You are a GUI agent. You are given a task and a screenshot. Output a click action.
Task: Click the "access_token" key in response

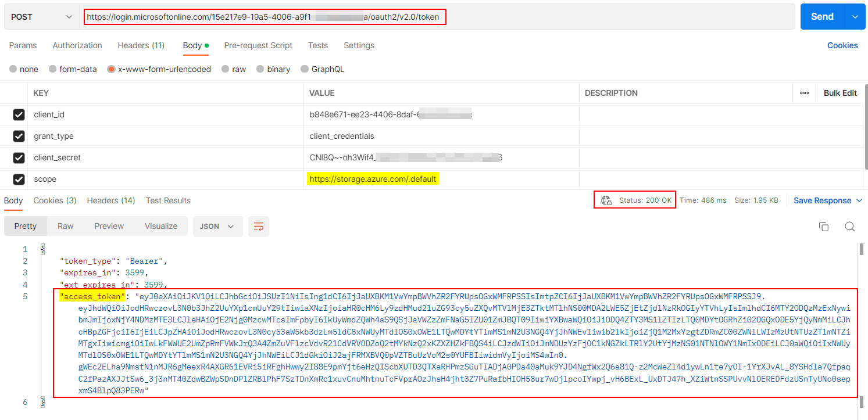(x=92, y=296)
